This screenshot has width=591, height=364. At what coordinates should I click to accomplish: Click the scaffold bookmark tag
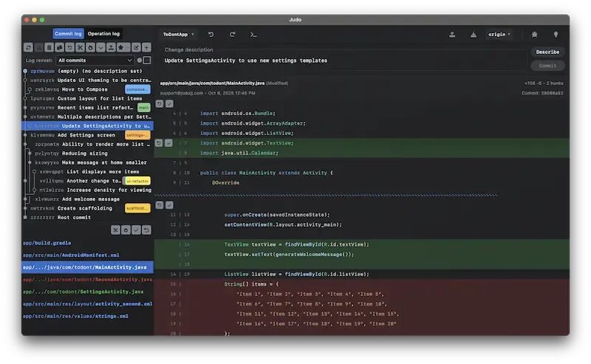pos(137,208)
